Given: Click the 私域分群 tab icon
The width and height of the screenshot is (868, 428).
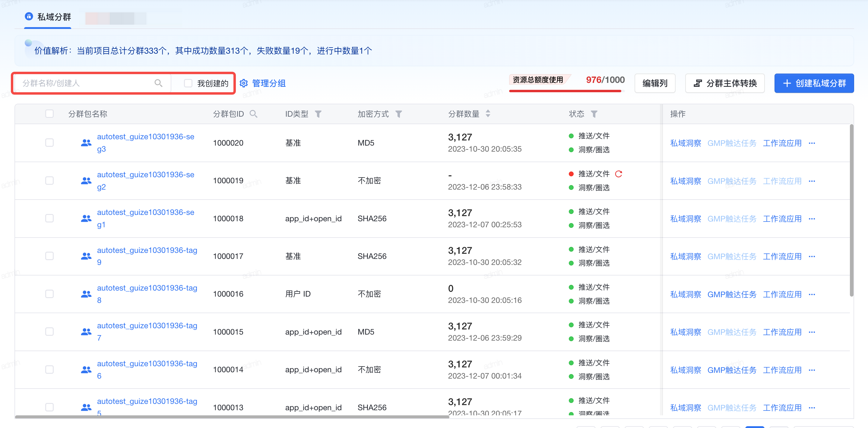Looking at the screenshot, I should point(29,16).
